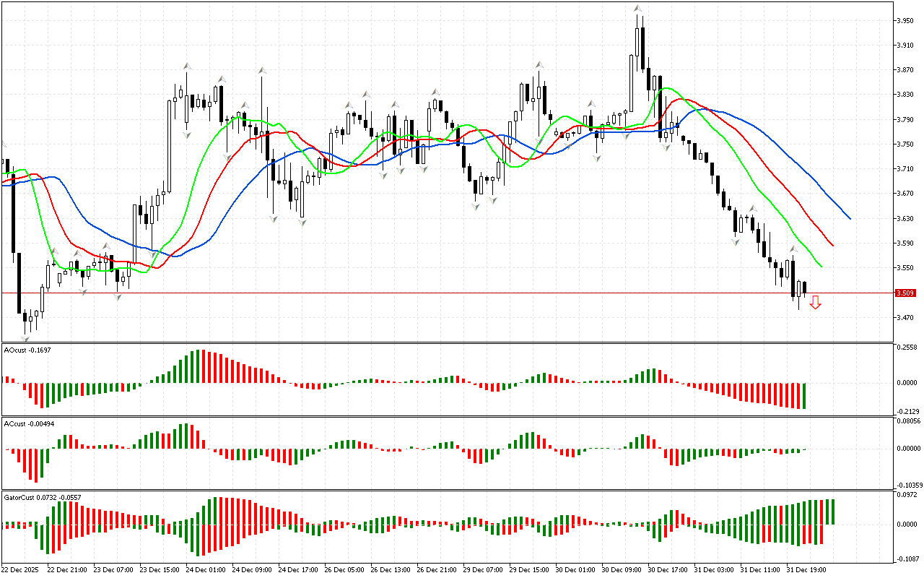The height and width of the screenshot is (578, 924).
Task: Click the 0.2558 value on AOcust scale
Action: click(906, 348)
